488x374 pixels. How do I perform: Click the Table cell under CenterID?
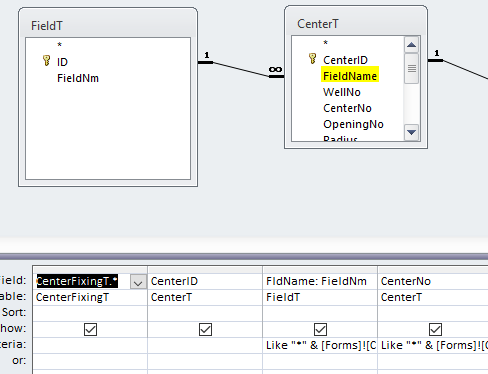[x=205, y=297]
